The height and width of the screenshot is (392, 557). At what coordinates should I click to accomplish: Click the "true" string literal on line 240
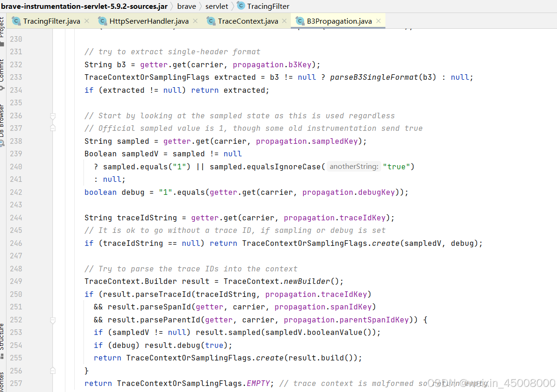(396, 167)
